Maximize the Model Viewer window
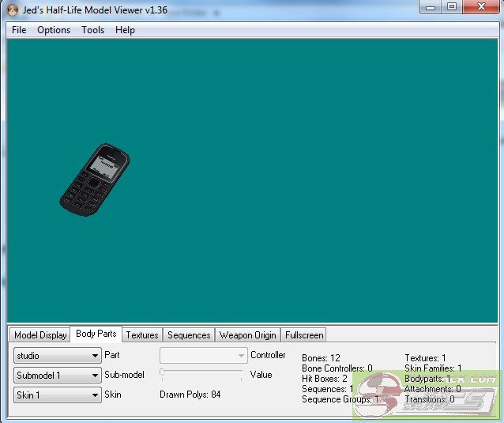This screenshot has height=423, width=504. point(452,7)
